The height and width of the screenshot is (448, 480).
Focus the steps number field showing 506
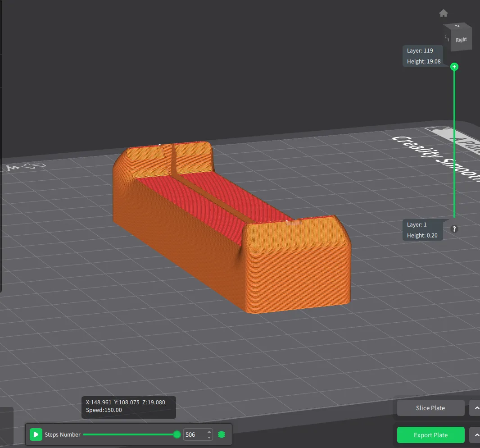pos(195,434)
